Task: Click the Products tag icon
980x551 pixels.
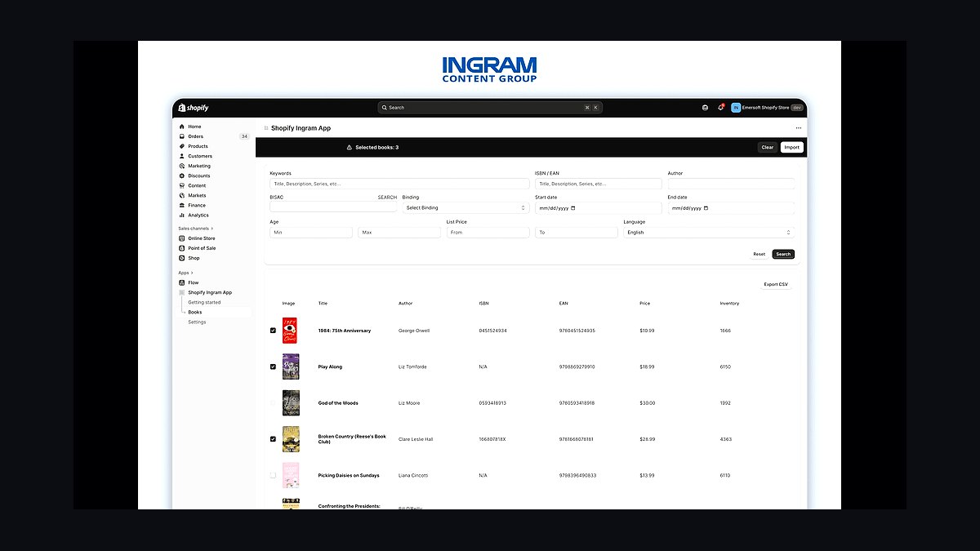Action: coord(181,146)
